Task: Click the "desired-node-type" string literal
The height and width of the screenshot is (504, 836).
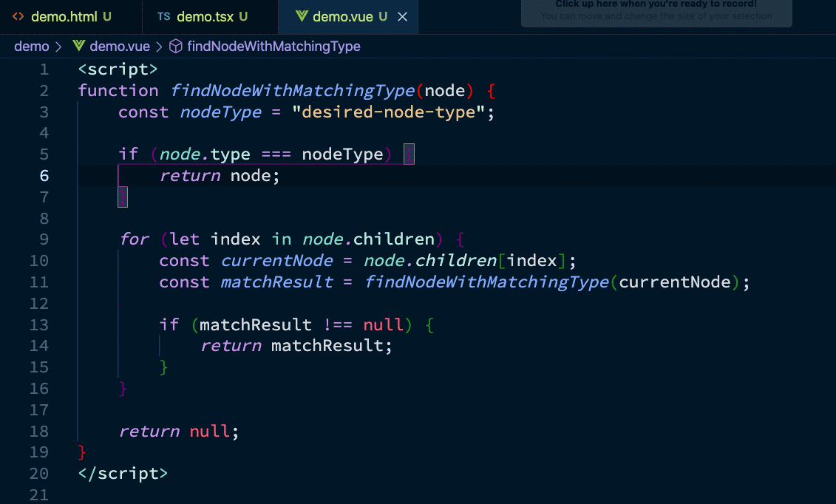Action: point(388,112)
